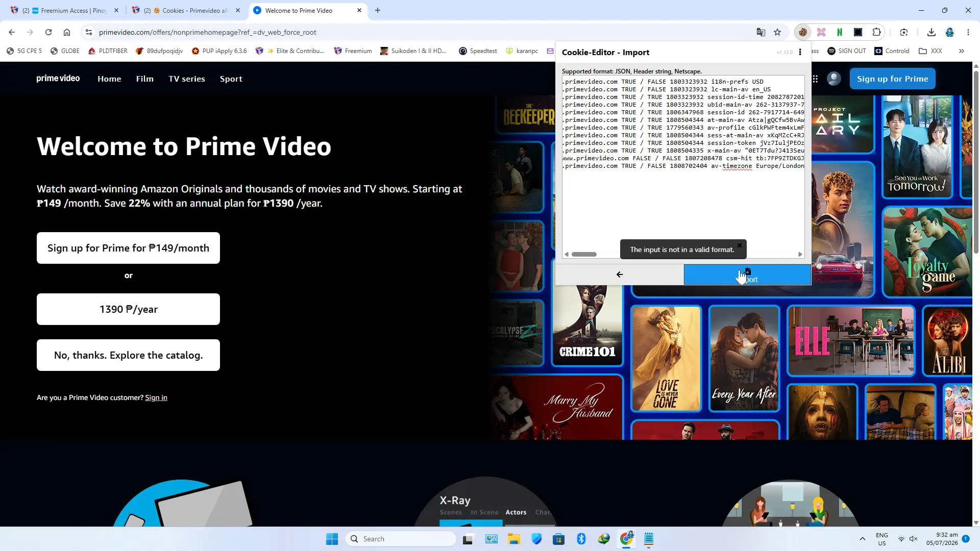Image resolution: width=980 pixels, height=551 pixels.
Task: Open the TV series menu item
Action: (x=187, y=79)
